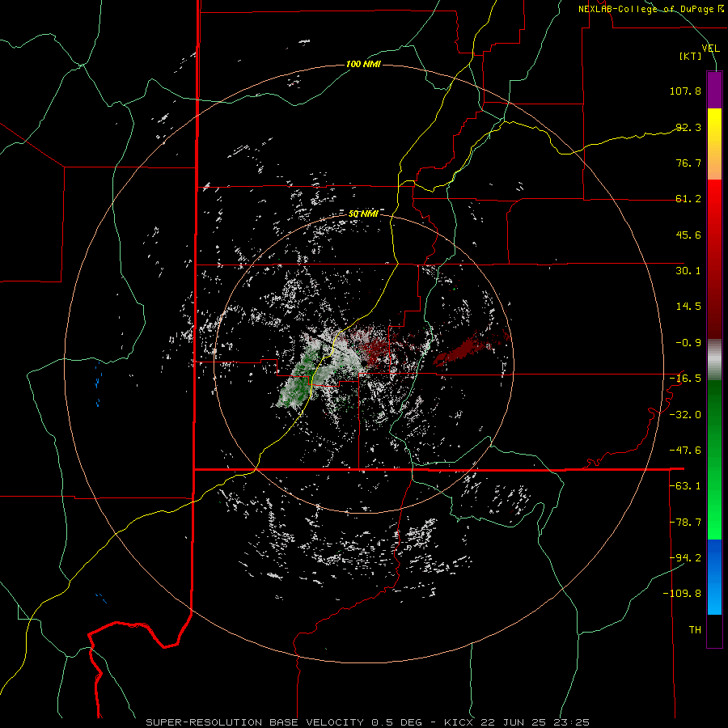Select the 107.8 velocity scale value
Screen dimensions: 728x728
click(685, 91)
